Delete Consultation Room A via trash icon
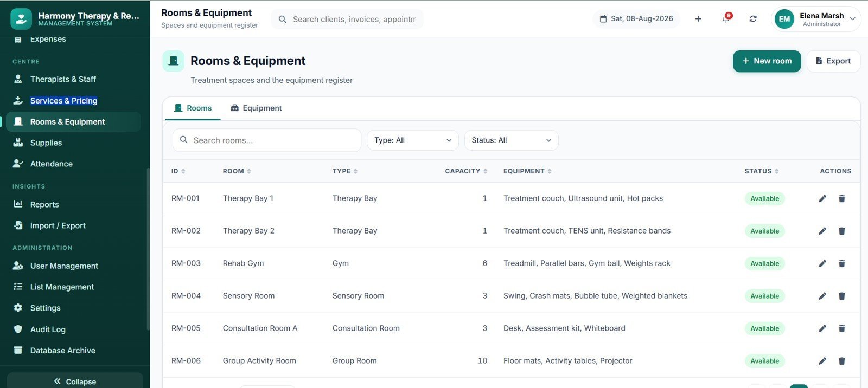The height and width of the screenshot is (388, 868). tap(842, 329)
